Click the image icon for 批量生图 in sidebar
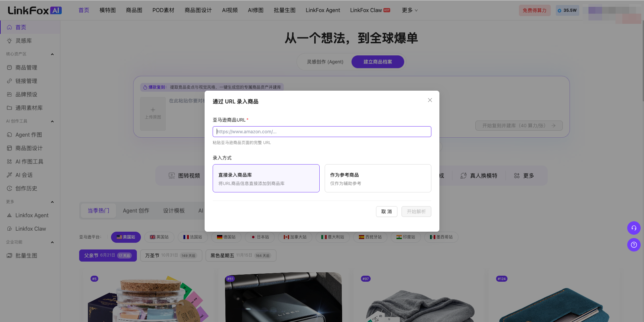 [9, 256]
